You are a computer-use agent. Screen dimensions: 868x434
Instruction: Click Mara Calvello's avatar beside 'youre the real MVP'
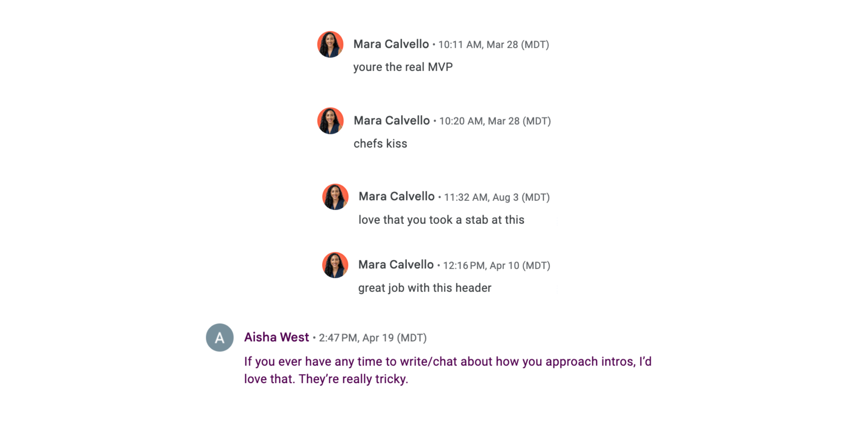point(330,45)
